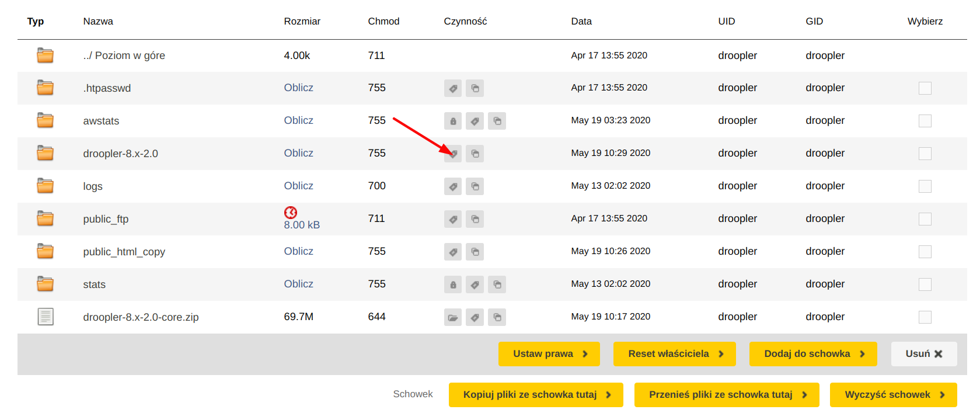Click the Ustaw prawa button
The image size is (980, 413).
coord(549,354)
